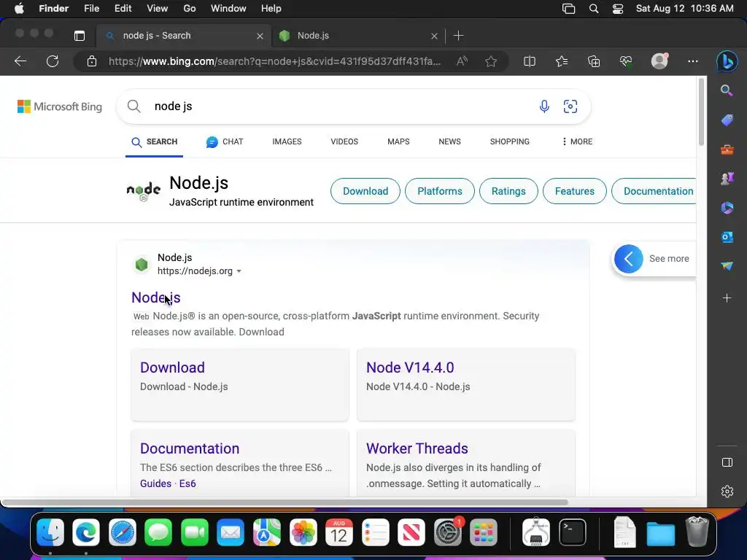Viewport: 747px width, 560px height.
Task: Toggle sidebar visibility icon
Action: 727,462
